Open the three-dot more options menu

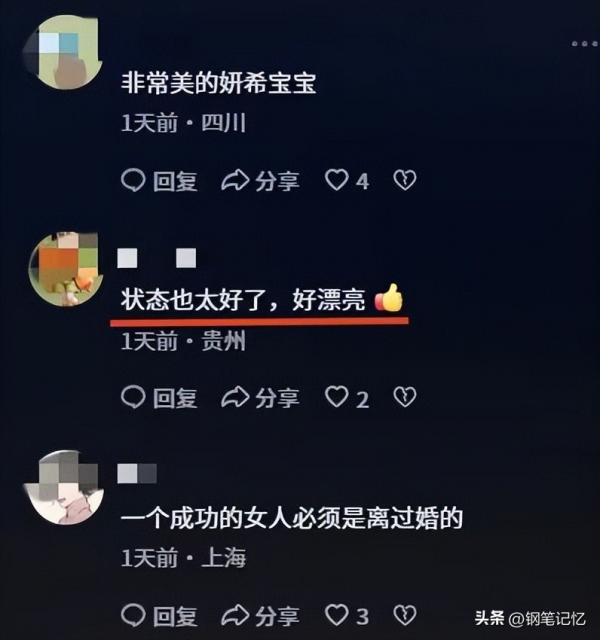click(x=584, y=43)
